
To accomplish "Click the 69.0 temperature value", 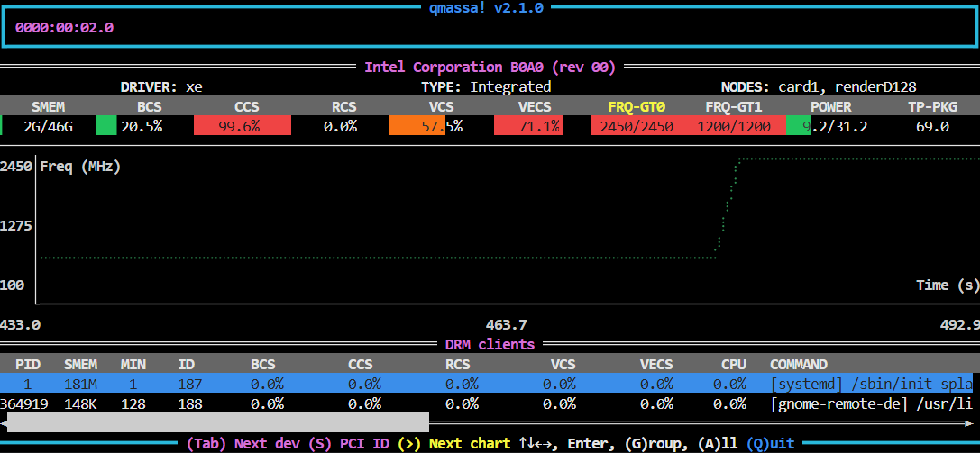I will click(x=932, y=127).
